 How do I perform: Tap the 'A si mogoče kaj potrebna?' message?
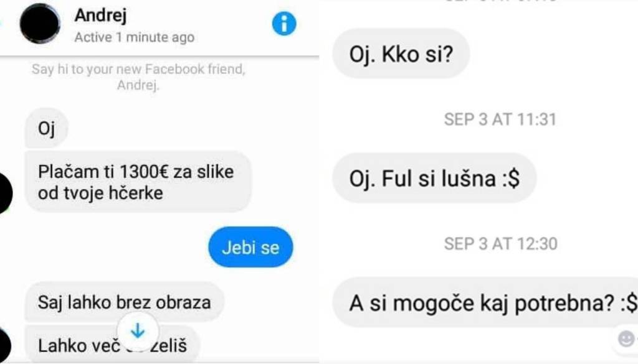pyautogui.click(x=485, y=302)
